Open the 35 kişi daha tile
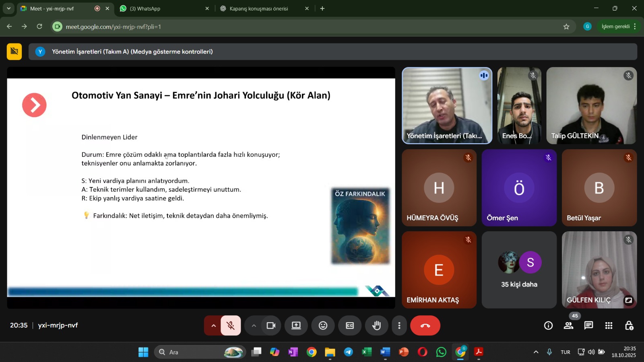The height and width of the screenshot is (362, 644). click(x=519, y=269)
